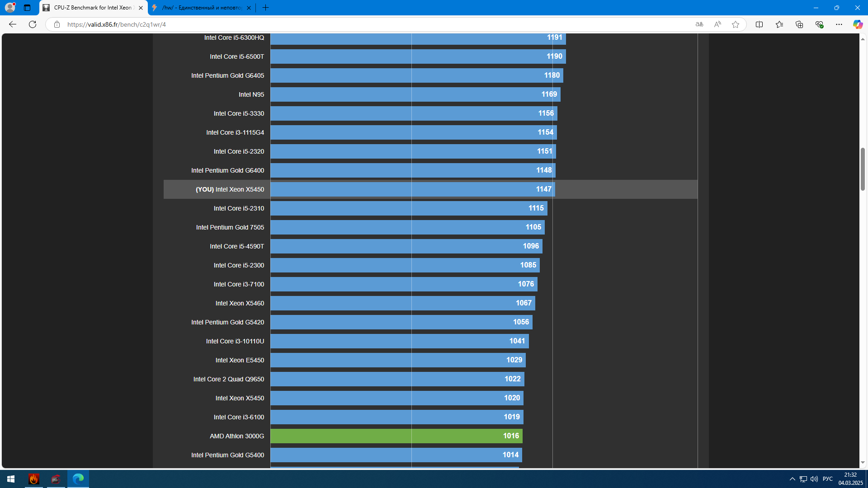This screenshot has width=868, height=488.
Task: Click the 1016 score value
Action: [x=511, y=436]
